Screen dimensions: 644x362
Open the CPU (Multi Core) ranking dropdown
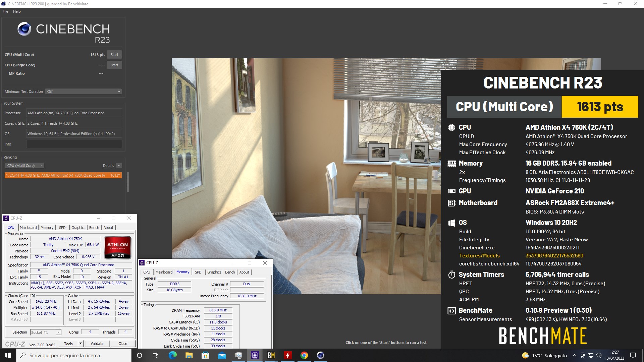click(24, 166)
